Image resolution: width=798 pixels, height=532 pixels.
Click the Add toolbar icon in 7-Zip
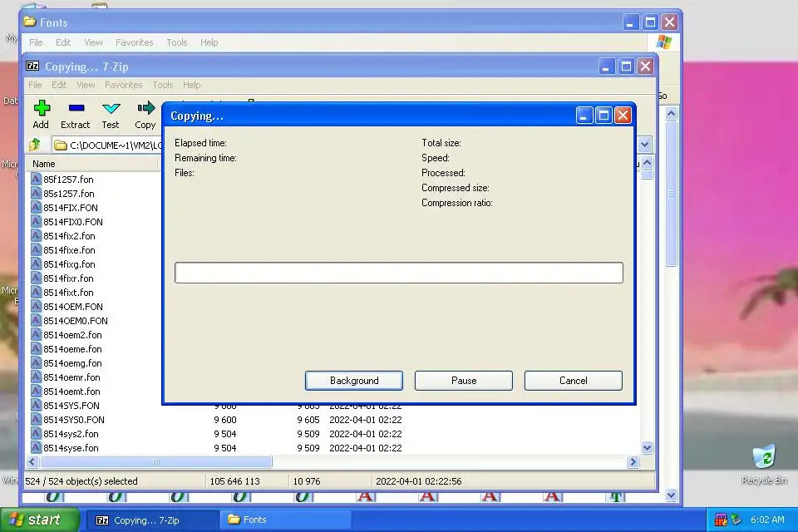42,108
